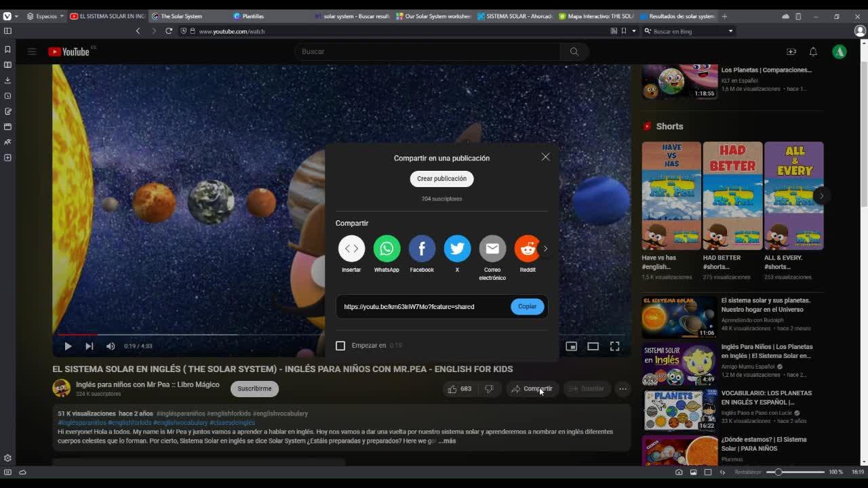Open the HAD BETTER short thumbnail

point(732,196)
